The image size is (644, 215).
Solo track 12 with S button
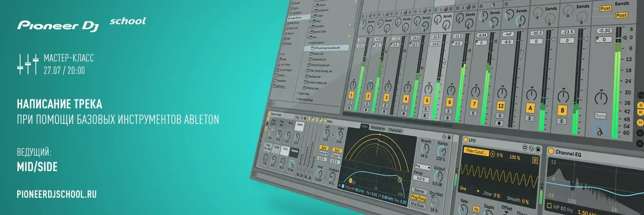point(501,115)
